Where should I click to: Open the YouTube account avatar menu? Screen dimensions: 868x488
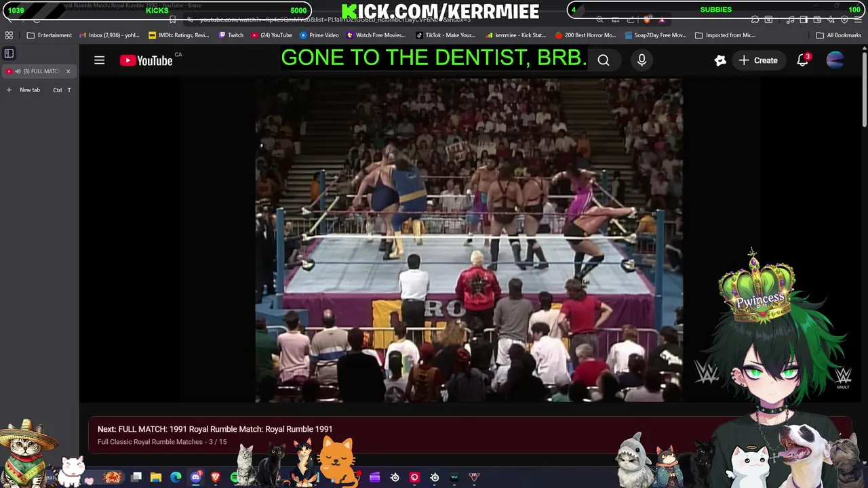click(x=835, y=60)
